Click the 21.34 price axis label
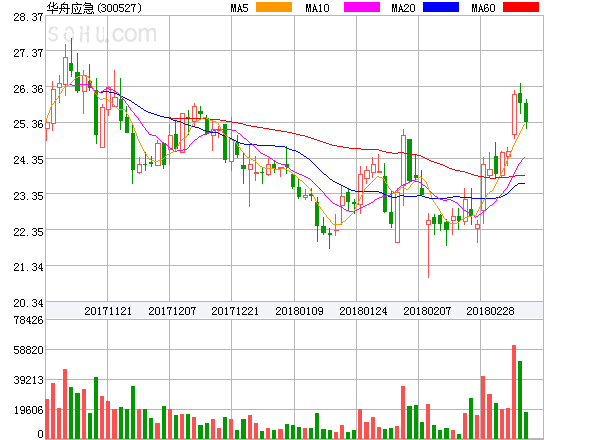The width and height of the screenshot is (600, 440). pyautogui.click(x=28, y=267)
